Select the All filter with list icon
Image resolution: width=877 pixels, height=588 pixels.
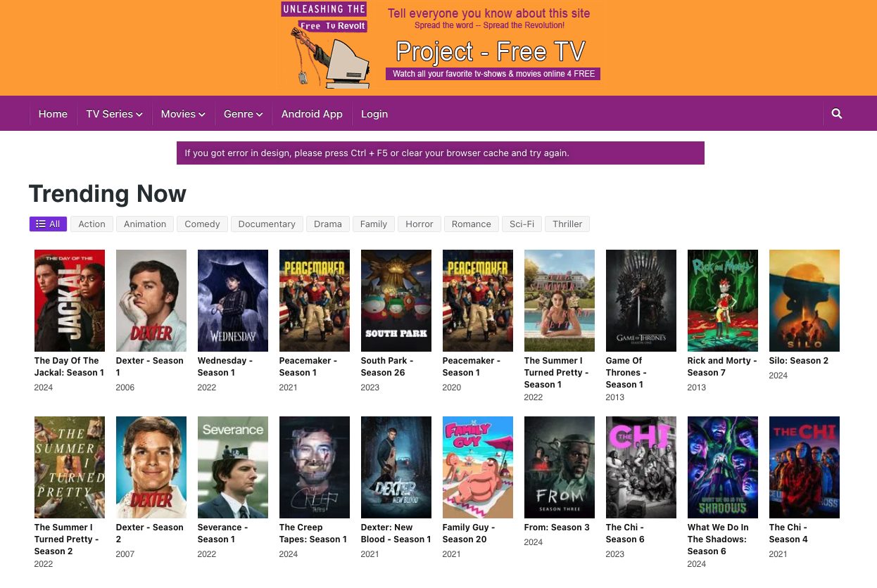click(48, 224)
